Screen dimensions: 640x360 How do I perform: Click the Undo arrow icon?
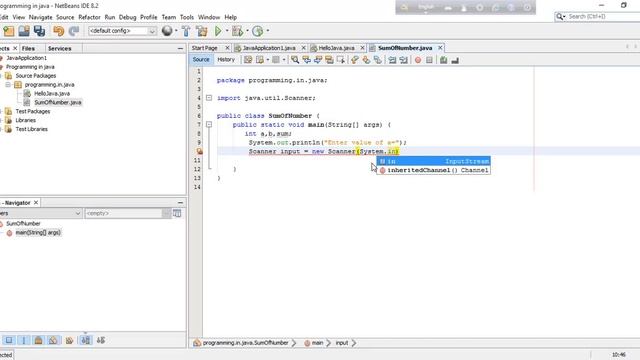59,31
